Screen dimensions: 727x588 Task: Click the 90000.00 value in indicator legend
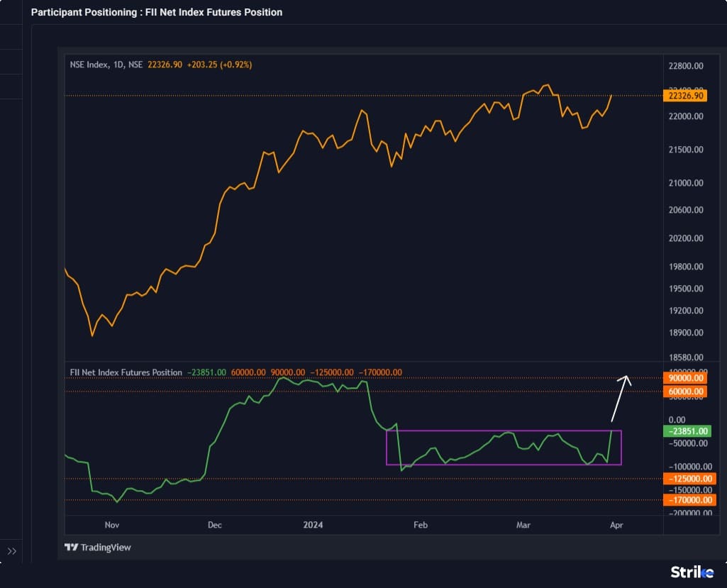pos(288,372)
